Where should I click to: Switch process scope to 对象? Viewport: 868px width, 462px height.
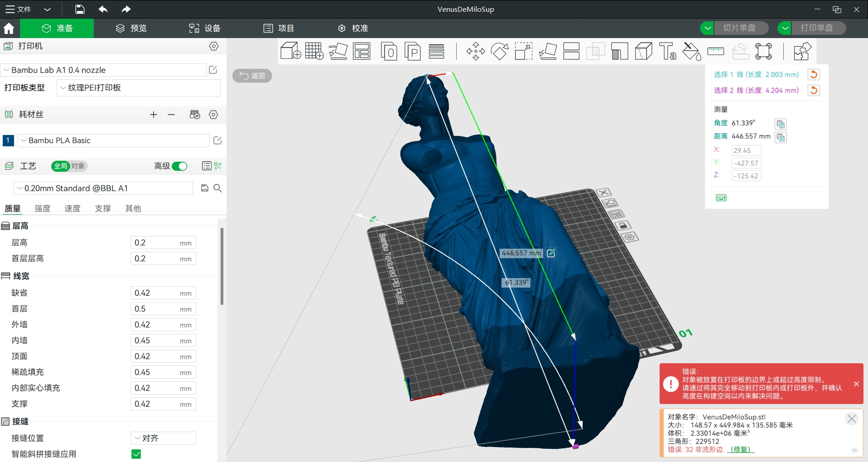tap(78, 166)
